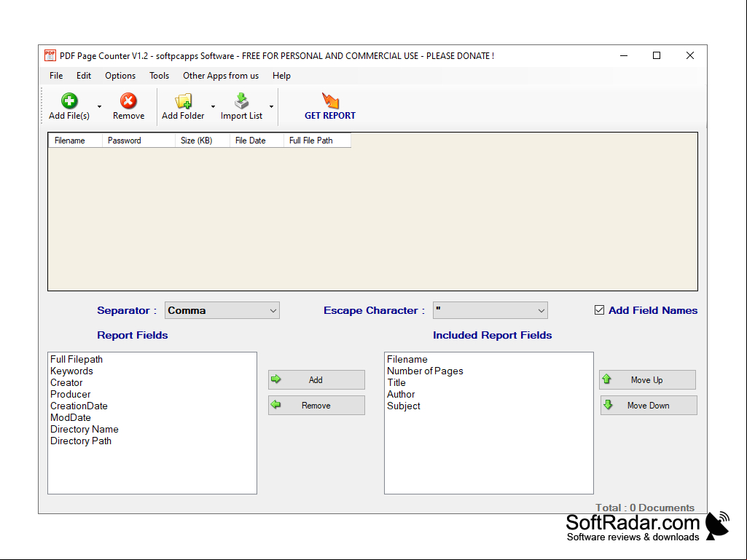747x560 pixels.
Task: Click the left arrow icon beside Remove field button
Action: (x=275, y=405)
